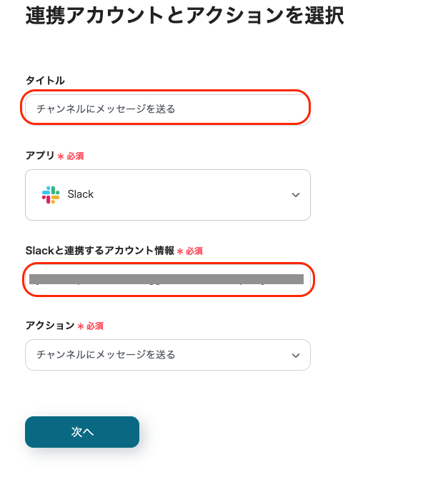Click the 必須 marker beside アクション
The width and height of the screenshot is (448, 477).
click(x=95, y=326)
